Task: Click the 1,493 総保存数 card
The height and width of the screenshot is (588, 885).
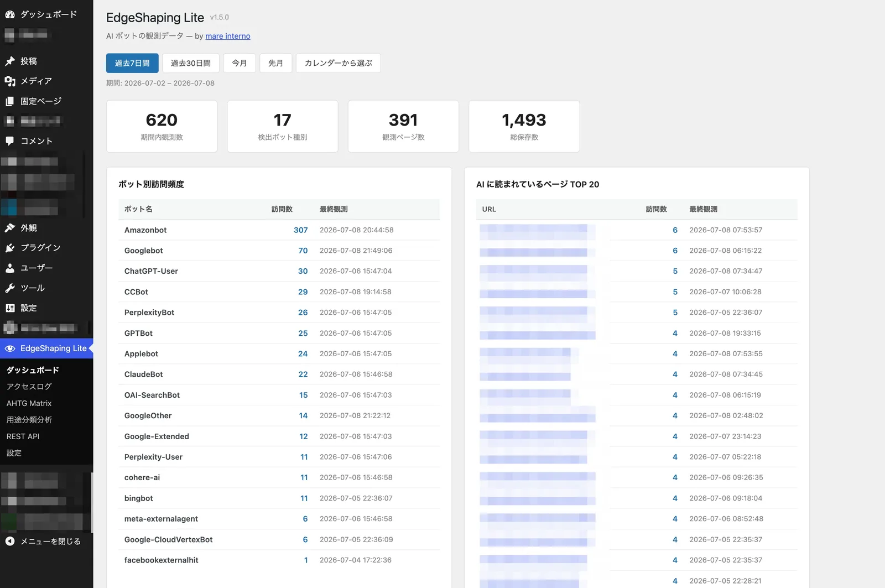Action: [524, 126]
